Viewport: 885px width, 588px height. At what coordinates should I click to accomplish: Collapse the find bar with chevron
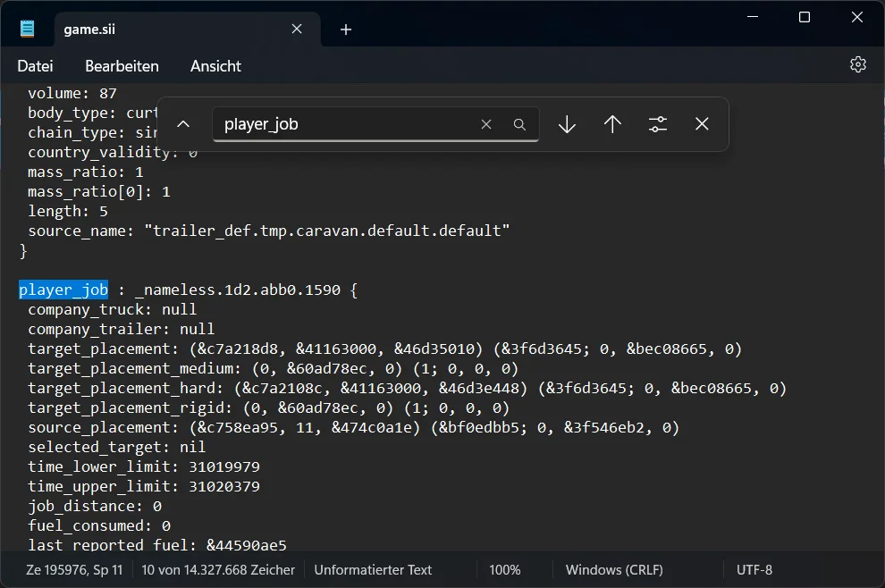click(183, 124)
